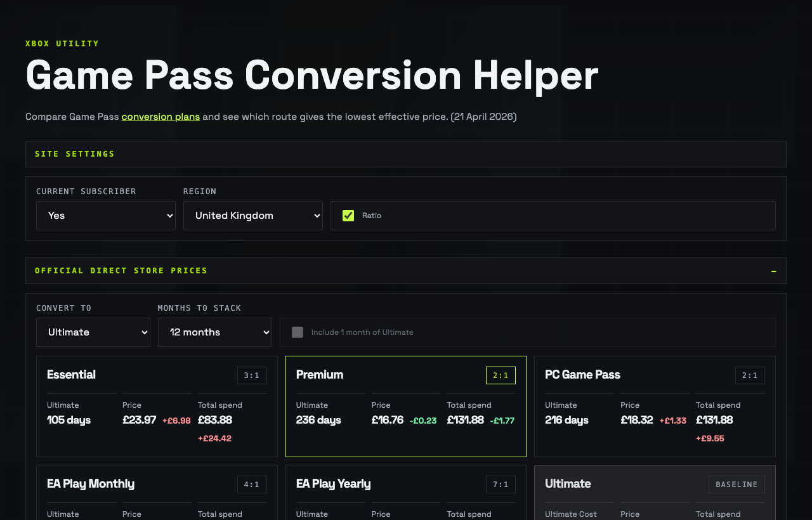Viewport: 812px width, 520px height.
Task: Select the Essential plan card title
Action: [x=71, y=375]
